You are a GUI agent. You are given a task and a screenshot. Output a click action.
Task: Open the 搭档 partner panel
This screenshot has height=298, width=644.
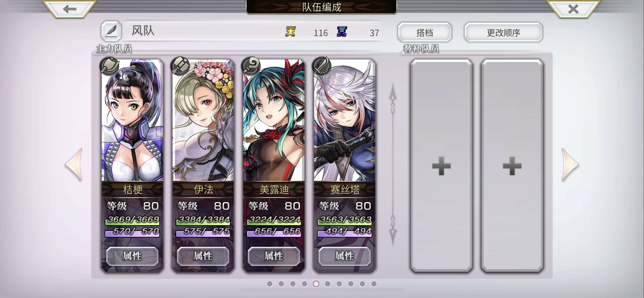click(x=425, y=32)
